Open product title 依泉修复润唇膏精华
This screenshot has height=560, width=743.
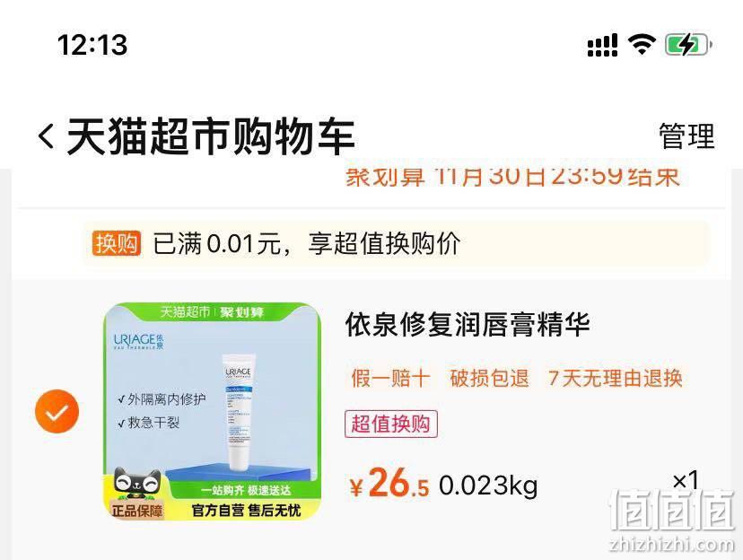[468, 325]
